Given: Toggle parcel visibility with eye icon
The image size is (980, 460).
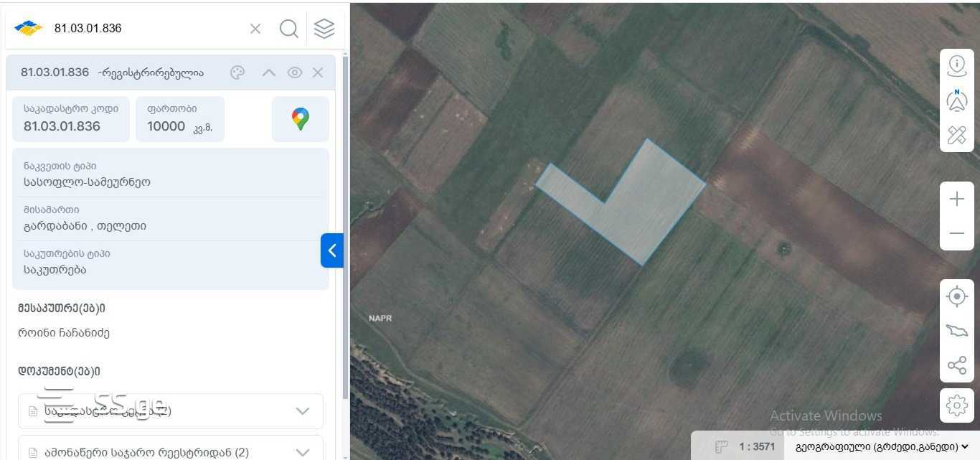Looking at the screenshot, I should click(x=295, y=72).
